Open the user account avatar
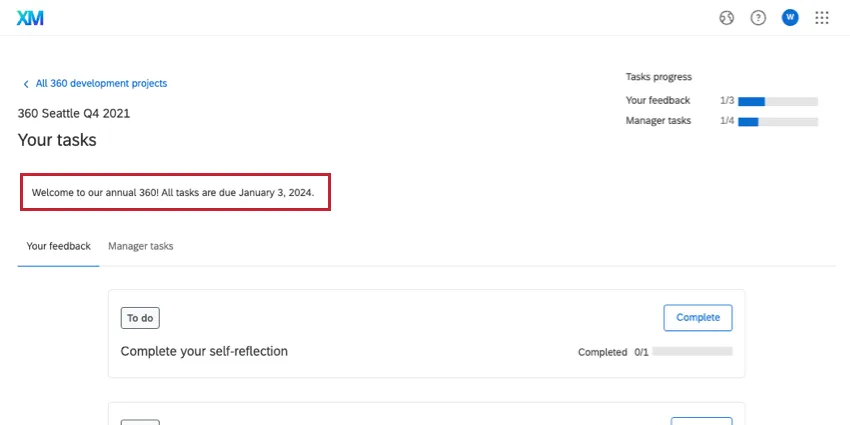 coord(790,18)
